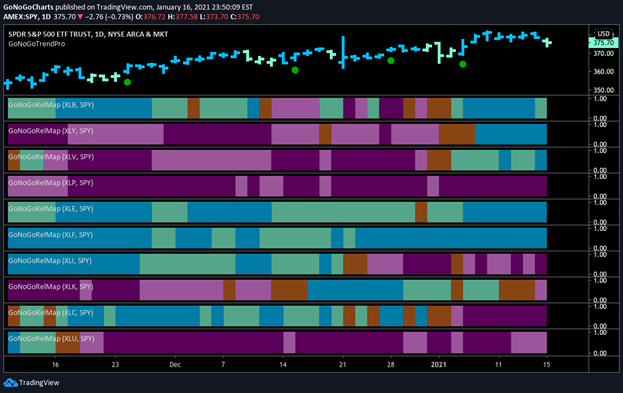Click the 21 date label on time axis
Screen dimensions: 623x393
coord(342,364)
